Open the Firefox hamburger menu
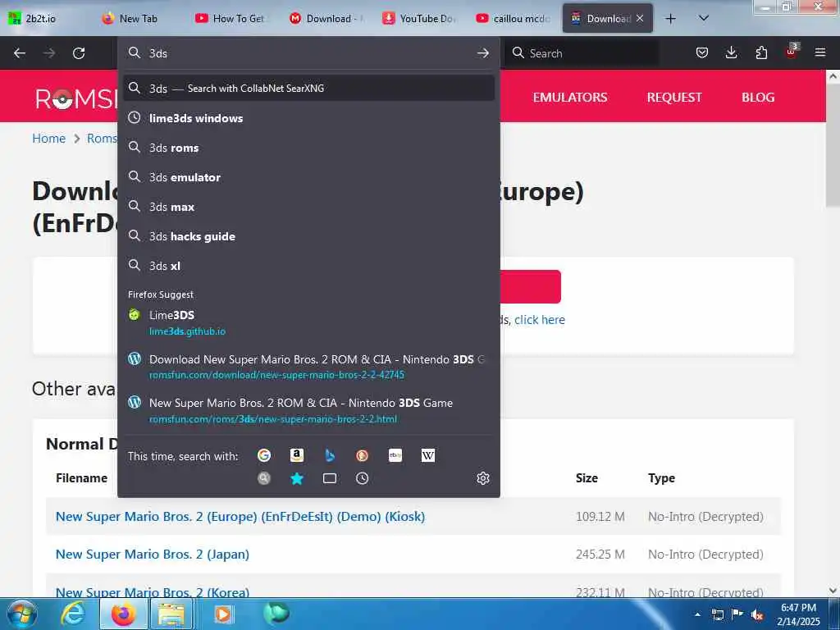This screenshot has height=630, width=840. 820,52
